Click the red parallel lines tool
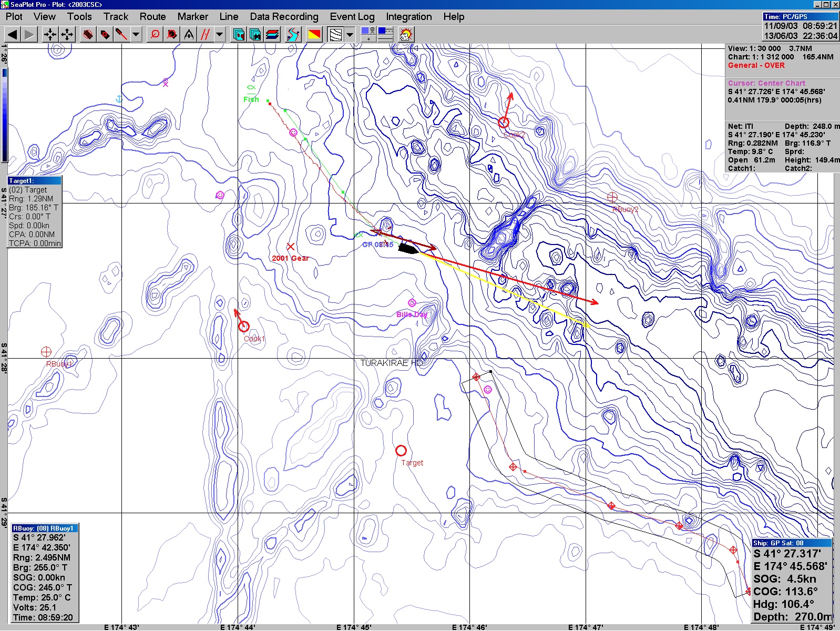This screenshot has width=840, height=631. click(x=206, y=35)
